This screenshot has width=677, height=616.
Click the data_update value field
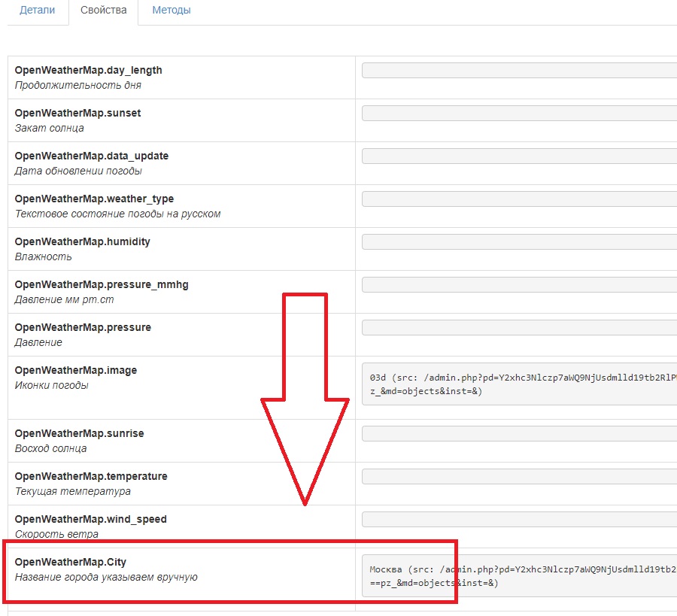point(519,156)
